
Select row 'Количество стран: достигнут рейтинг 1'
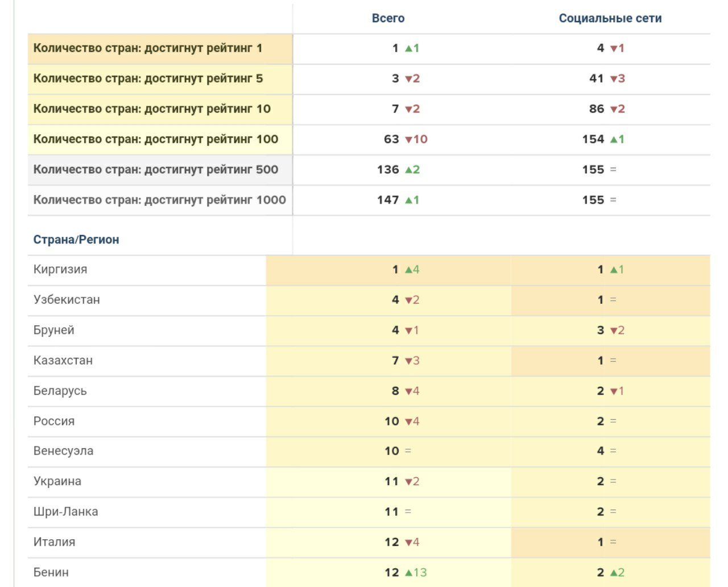point(148,48)
